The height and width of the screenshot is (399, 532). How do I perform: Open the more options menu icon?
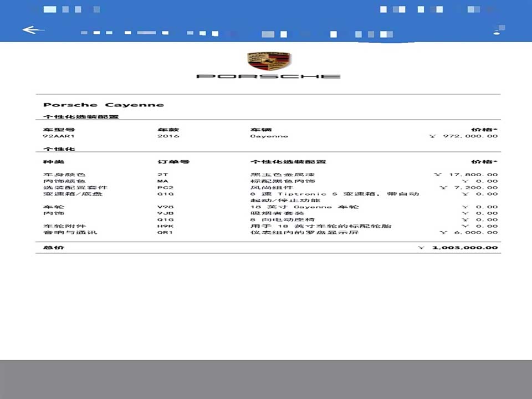point(499,30)
